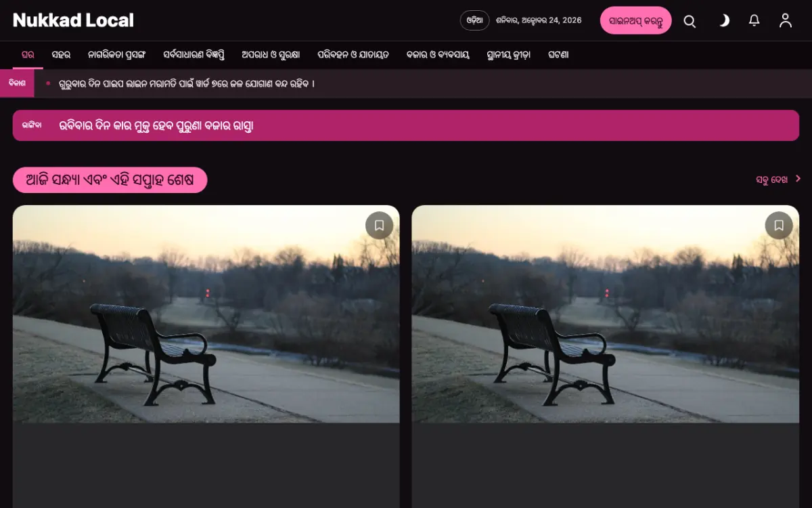Open the ସହର navigation tab
The image size is (812, 508).
point(61,55)
